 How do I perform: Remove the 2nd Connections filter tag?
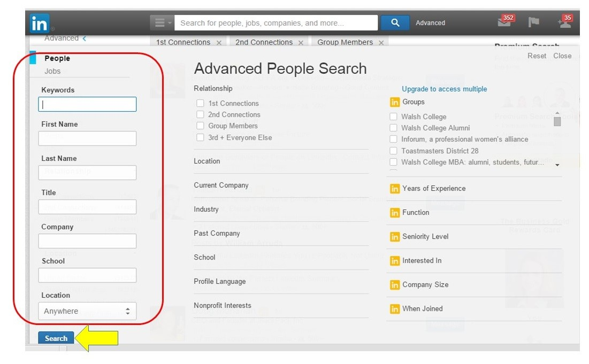(301, 43)
